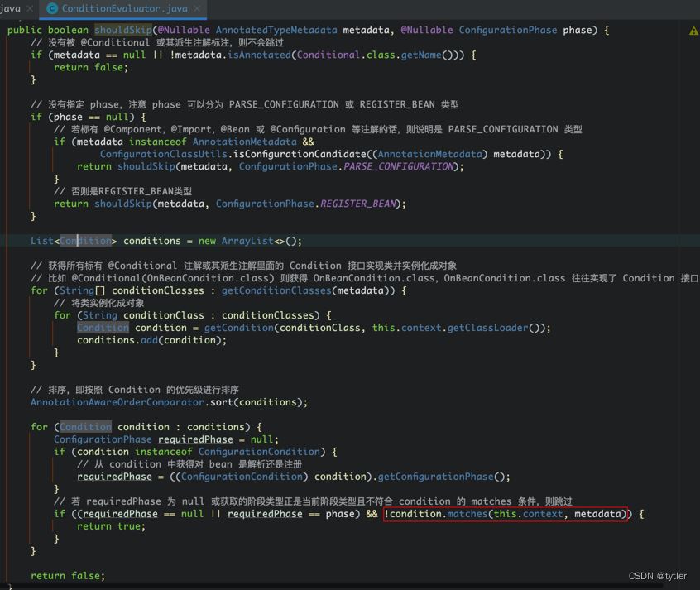The image size is (700, 590).
Task: Close the ConditionEvaluator.java tab
Action: coord(197,8)
